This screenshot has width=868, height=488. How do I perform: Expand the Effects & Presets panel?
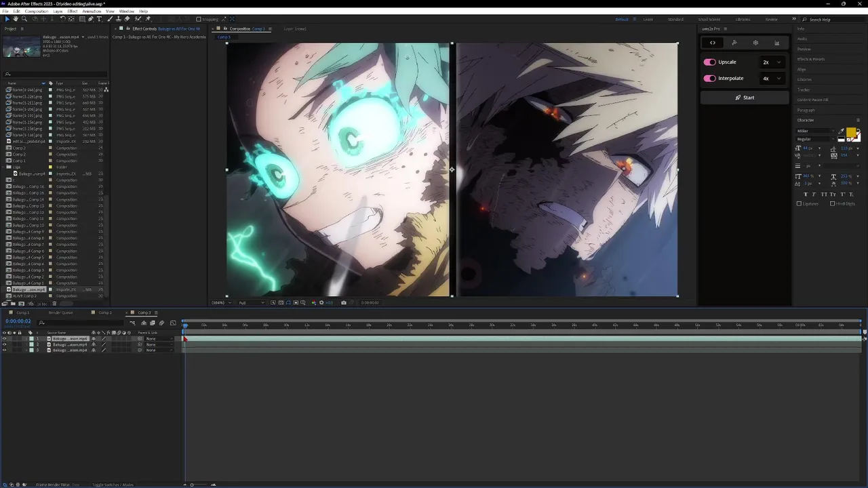pos(811,59)
